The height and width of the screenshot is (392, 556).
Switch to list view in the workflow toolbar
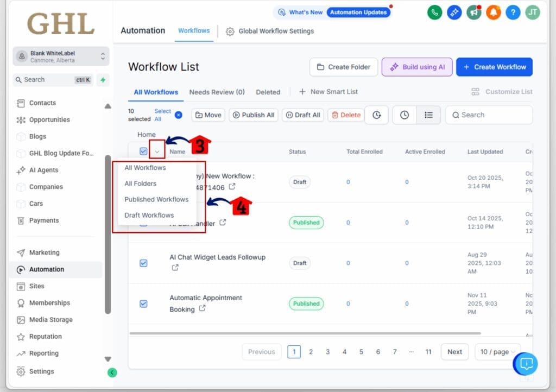(428, 115)
